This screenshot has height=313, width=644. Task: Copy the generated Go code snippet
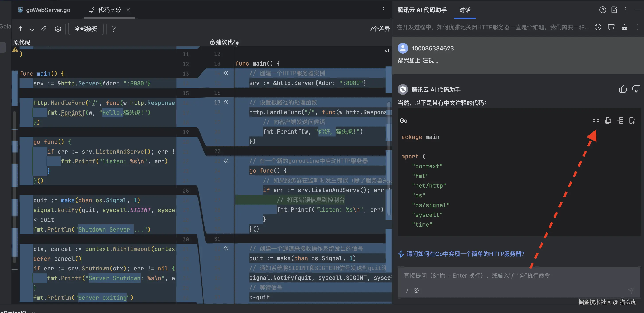(x=608, y=120)
